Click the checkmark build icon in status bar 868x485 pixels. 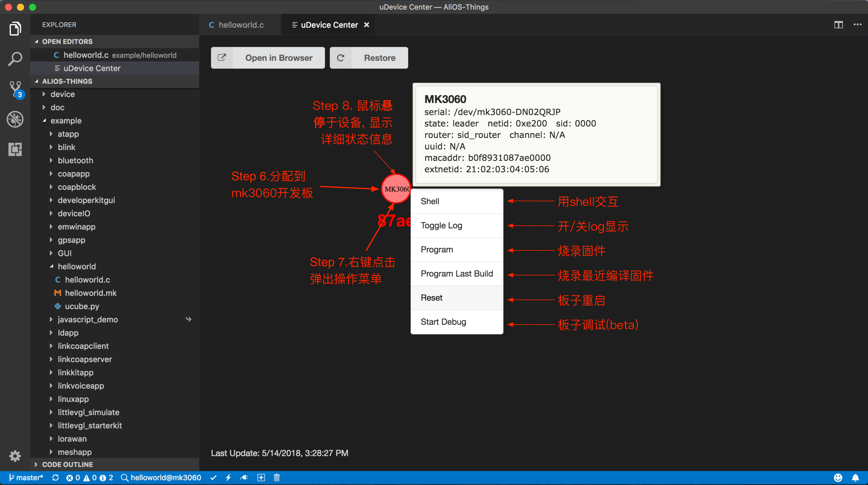pyautogui.click(x=213, y=478)
